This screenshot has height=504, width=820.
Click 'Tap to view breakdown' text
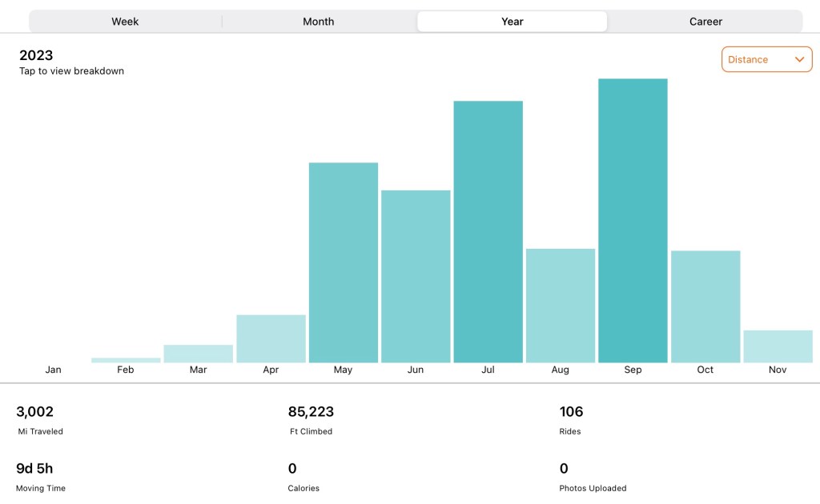(x=71, y=71)
